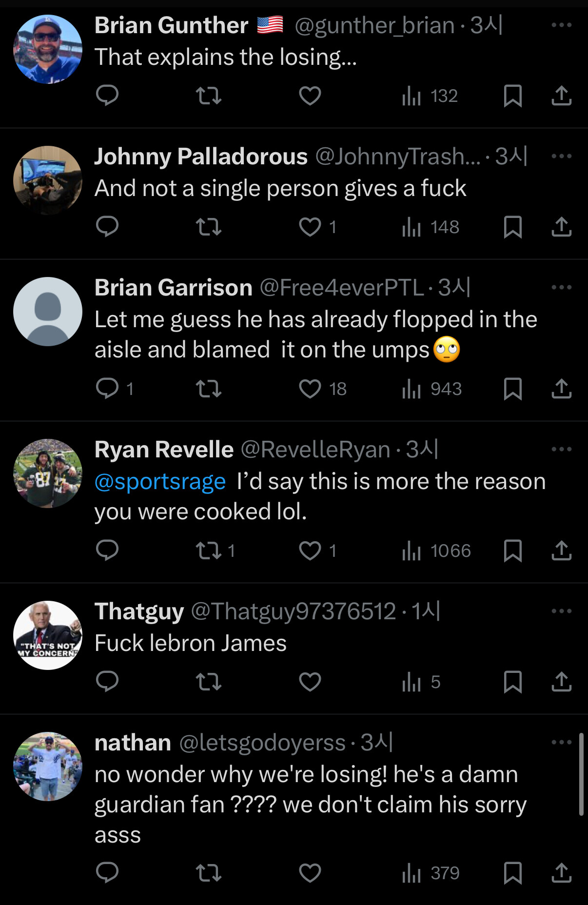Open Brian Garrison's profile name

[174, 288]
